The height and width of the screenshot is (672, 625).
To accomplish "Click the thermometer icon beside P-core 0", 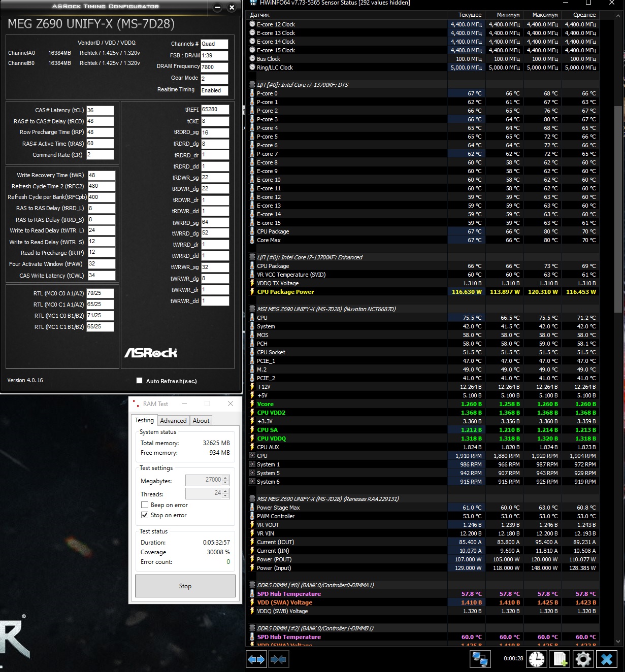I will point(252,93).
